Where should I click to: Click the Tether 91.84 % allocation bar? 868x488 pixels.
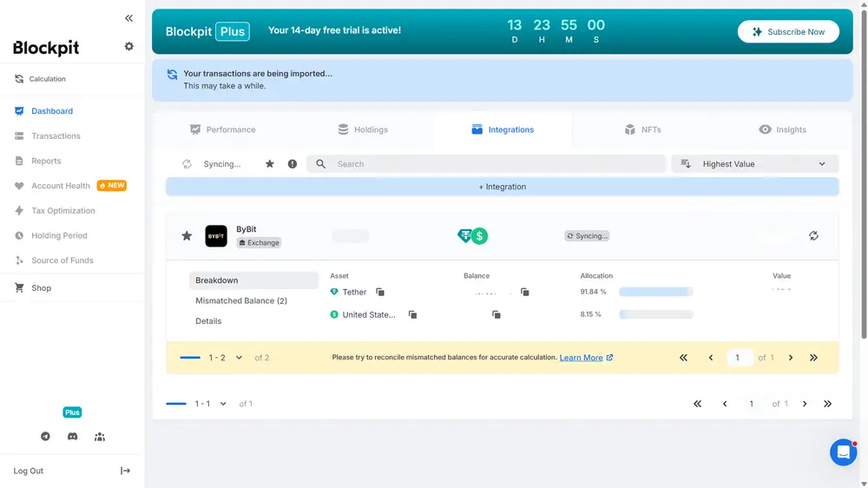656,292
